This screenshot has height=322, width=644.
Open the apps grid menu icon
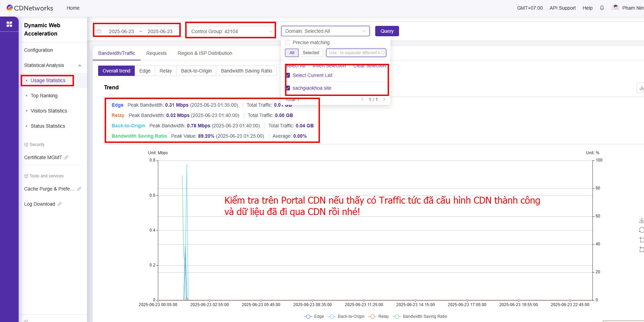pos(9,24)
